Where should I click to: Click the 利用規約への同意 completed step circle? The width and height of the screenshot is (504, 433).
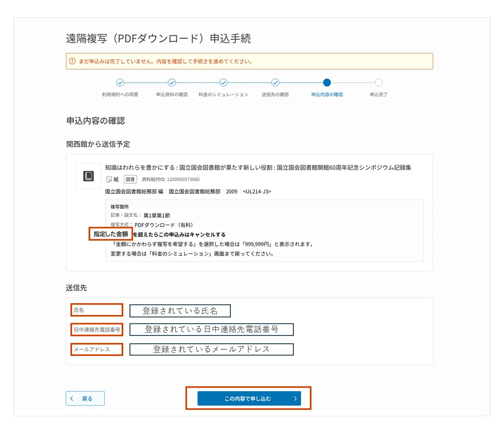point(120,83)
